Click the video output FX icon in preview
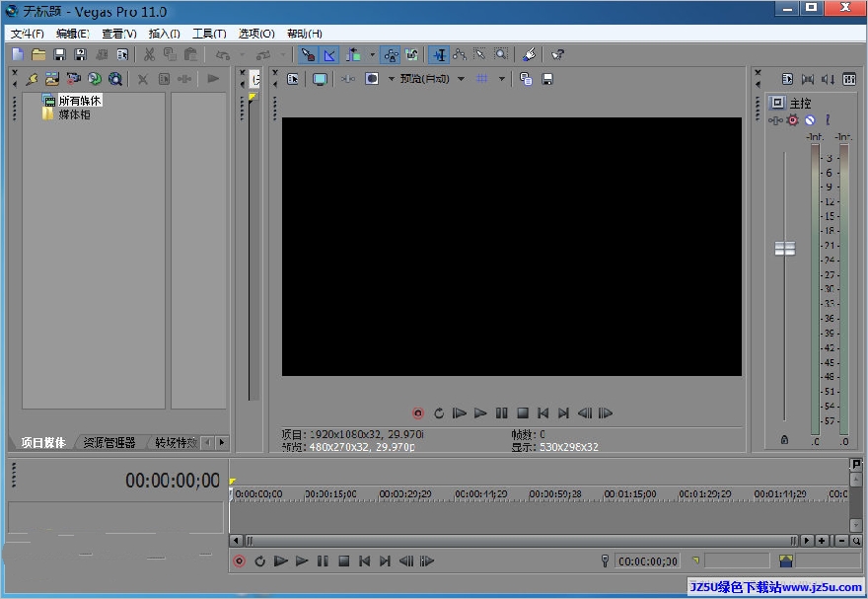 click(x=348, y=79)
